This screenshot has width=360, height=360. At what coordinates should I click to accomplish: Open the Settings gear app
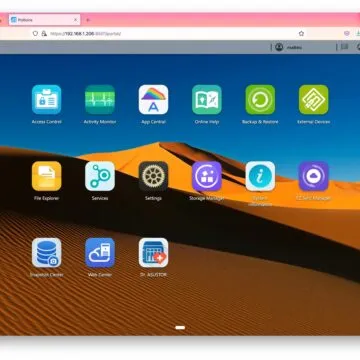coord(153,176)
